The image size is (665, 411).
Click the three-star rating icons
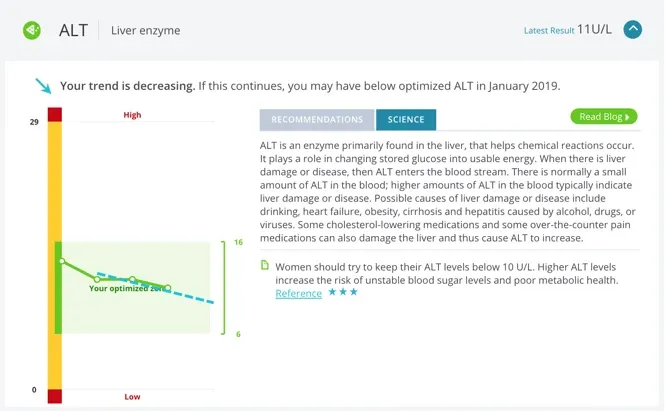343,293
